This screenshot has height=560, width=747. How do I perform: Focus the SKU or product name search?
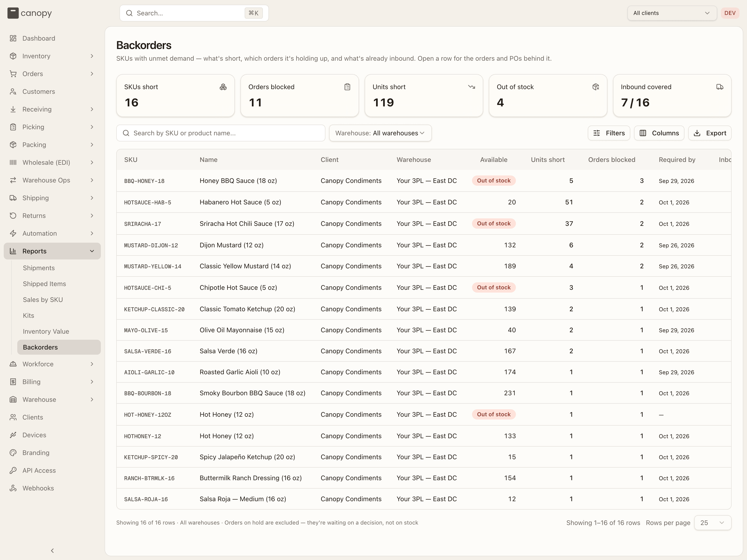[x=221, y=133]
